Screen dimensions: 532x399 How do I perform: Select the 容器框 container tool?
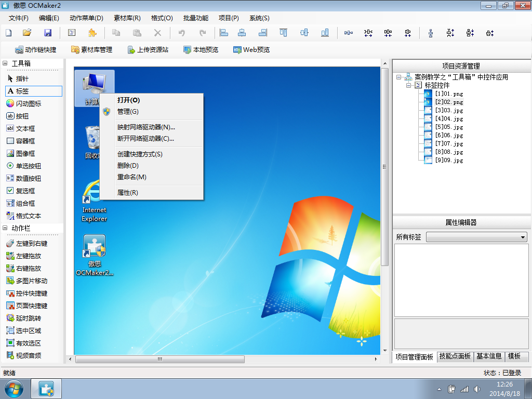pos(21,141)
